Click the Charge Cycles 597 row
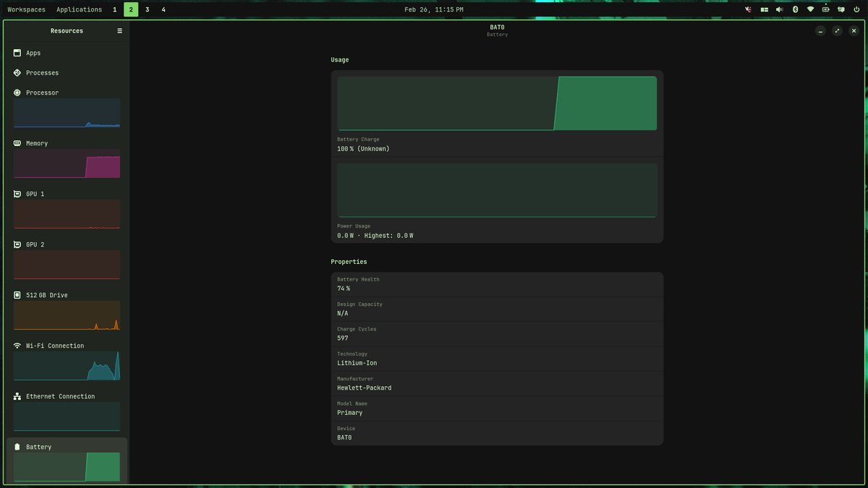868x488 pixels. (497, 334)
